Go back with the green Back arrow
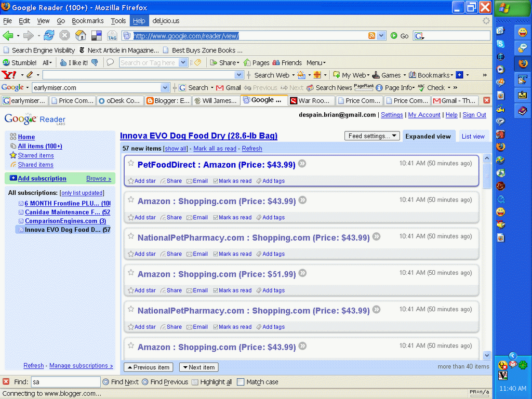 pyautogui.click(x=8, y=35)
